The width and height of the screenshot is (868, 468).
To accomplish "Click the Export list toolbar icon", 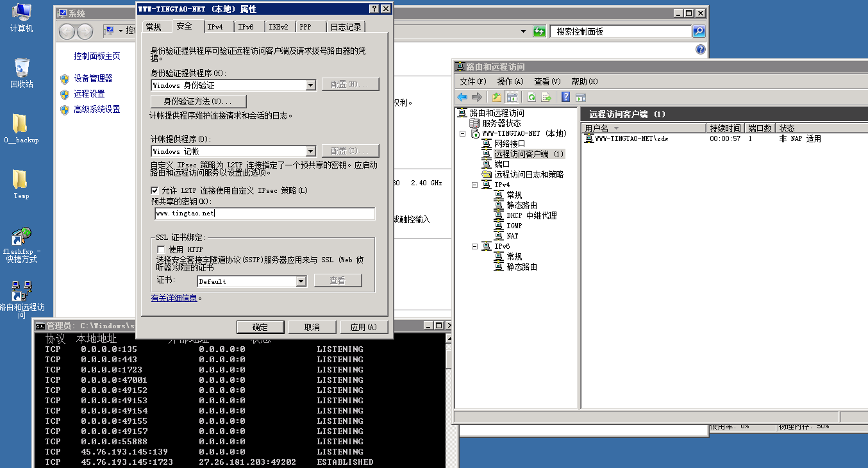I will (546, 97).
